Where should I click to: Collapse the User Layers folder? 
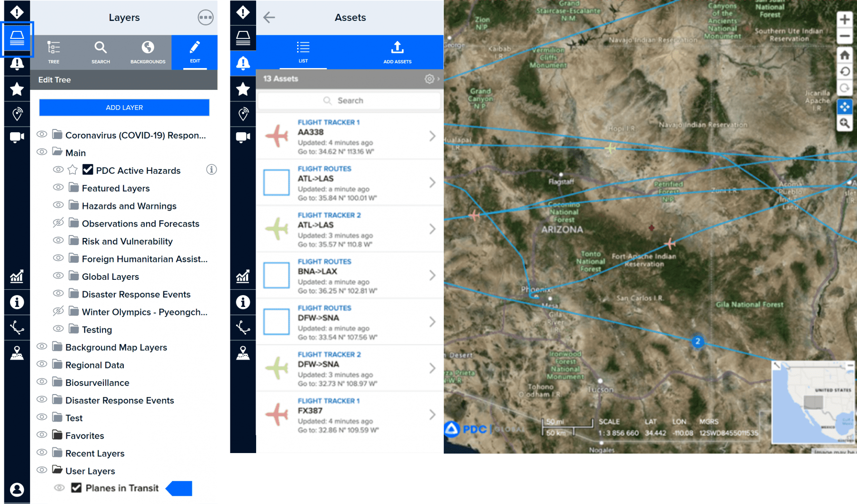[58, 470]
